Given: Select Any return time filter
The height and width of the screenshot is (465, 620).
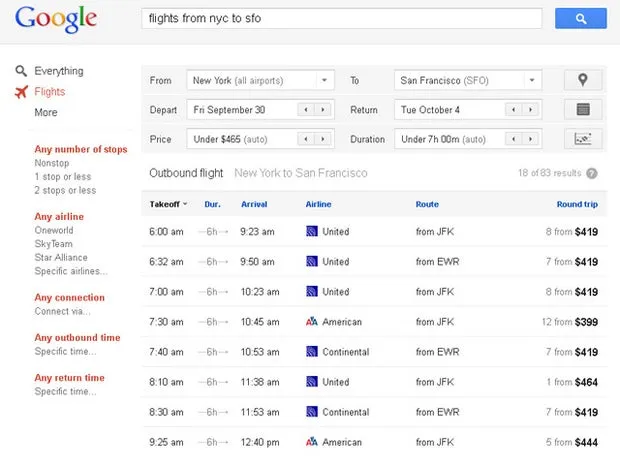Looking at the screenshot, I should [x=70, y=378].
